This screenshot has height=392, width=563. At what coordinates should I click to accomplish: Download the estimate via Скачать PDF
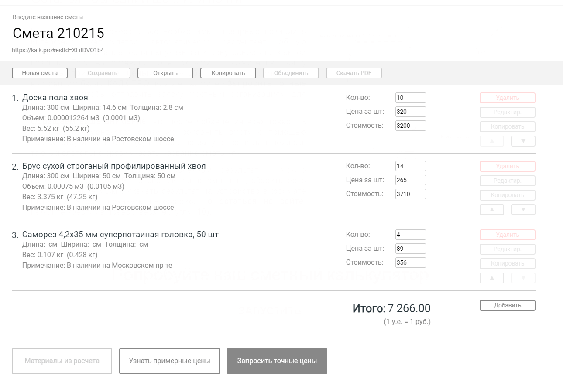click(354, 73)
